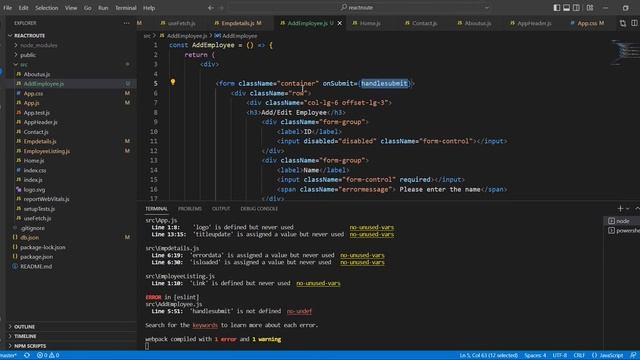Select the TERMINAL panel tab
This screenshot has height=360, width=640.
[156, 209]
